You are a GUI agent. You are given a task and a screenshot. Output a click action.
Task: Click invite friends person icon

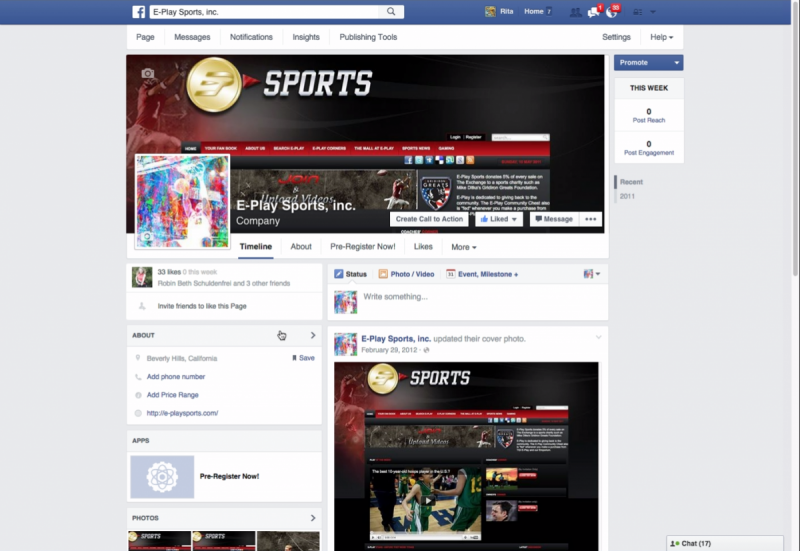click(142, 306)
